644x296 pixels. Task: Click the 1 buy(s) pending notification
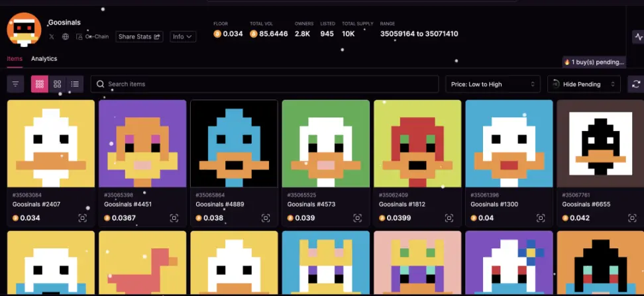[594, 62]
